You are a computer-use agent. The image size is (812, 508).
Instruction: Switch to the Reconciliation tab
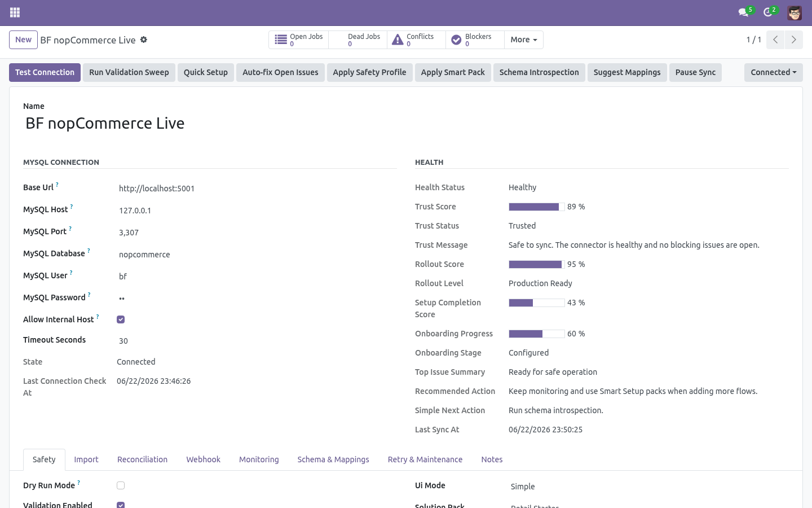click(x=142, y=459)
